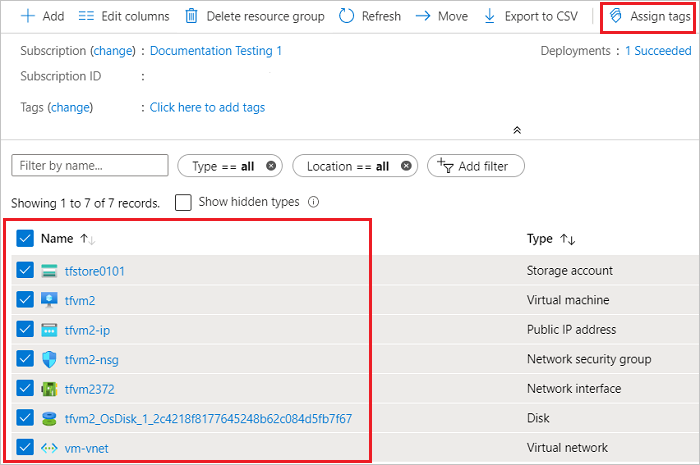Remove the Type == all filter

tap(271, 166)
